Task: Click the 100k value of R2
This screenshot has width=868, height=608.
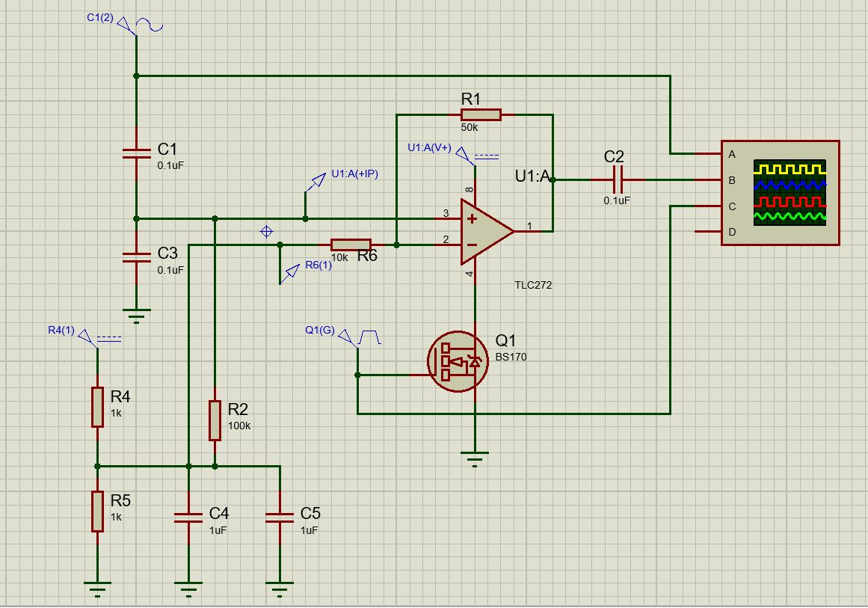Action: pos(239,426)
